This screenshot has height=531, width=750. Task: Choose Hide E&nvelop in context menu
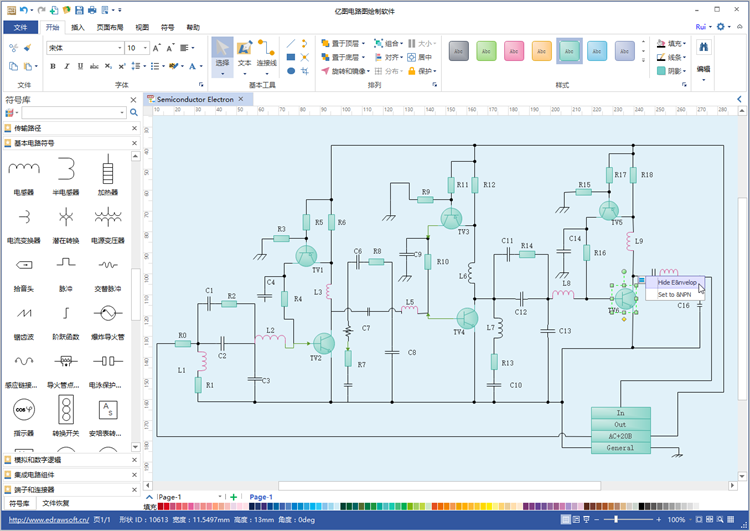674,282
